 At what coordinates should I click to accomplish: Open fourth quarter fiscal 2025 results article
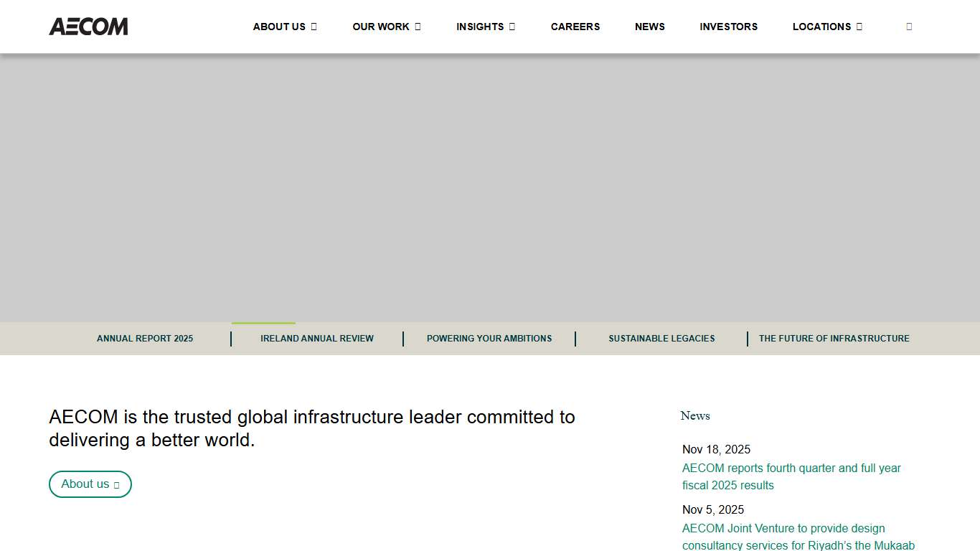coord(791,476)
